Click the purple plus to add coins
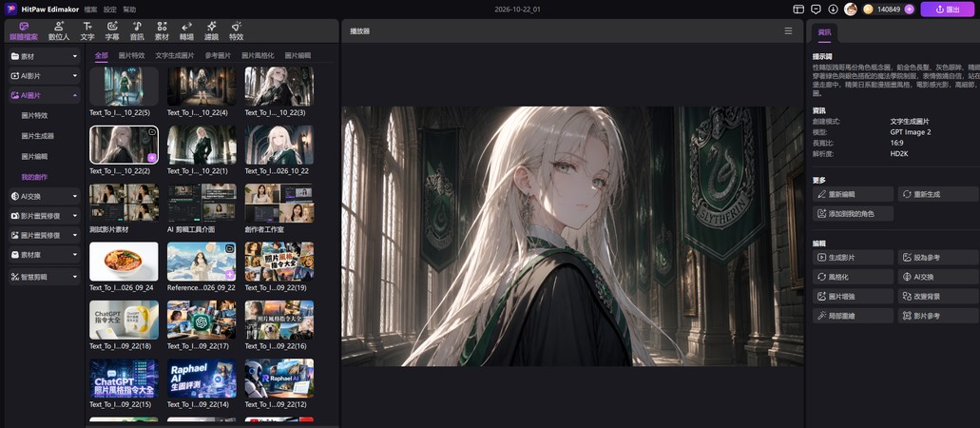This screenshot has height=428, width=980. [909, 10]
